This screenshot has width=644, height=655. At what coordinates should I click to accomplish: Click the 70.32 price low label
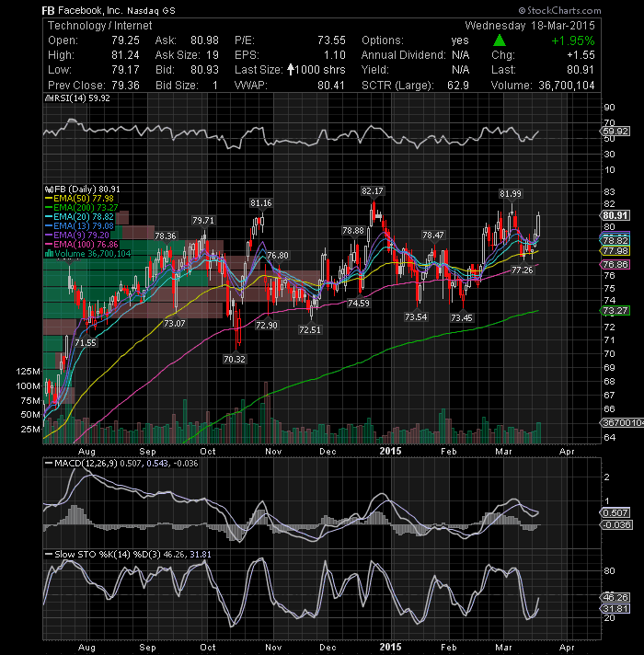point(235,360)
